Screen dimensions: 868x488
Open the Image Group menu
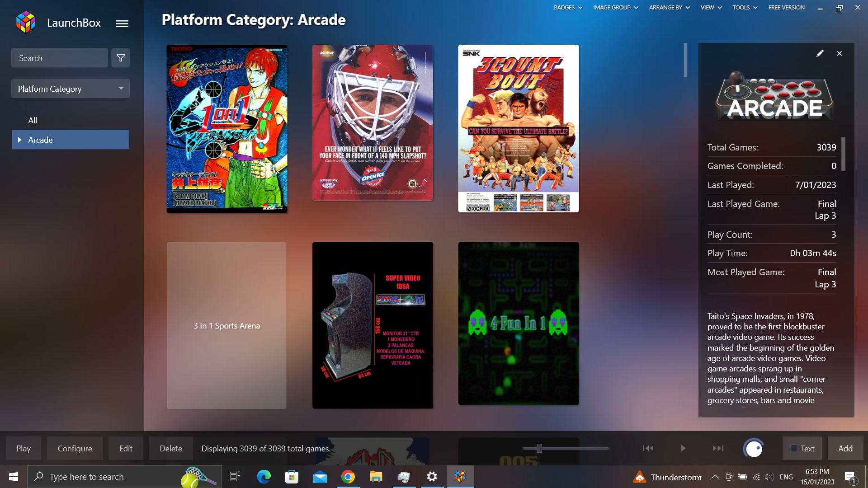click(615, 7)
